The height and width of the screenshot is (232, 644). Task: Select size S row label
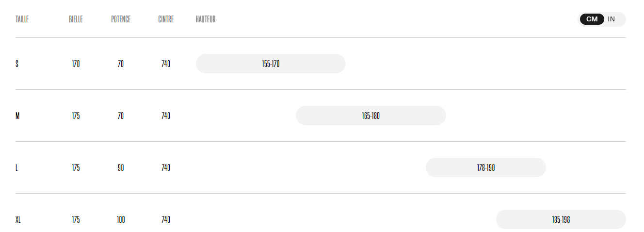click(x=17, y=64)
